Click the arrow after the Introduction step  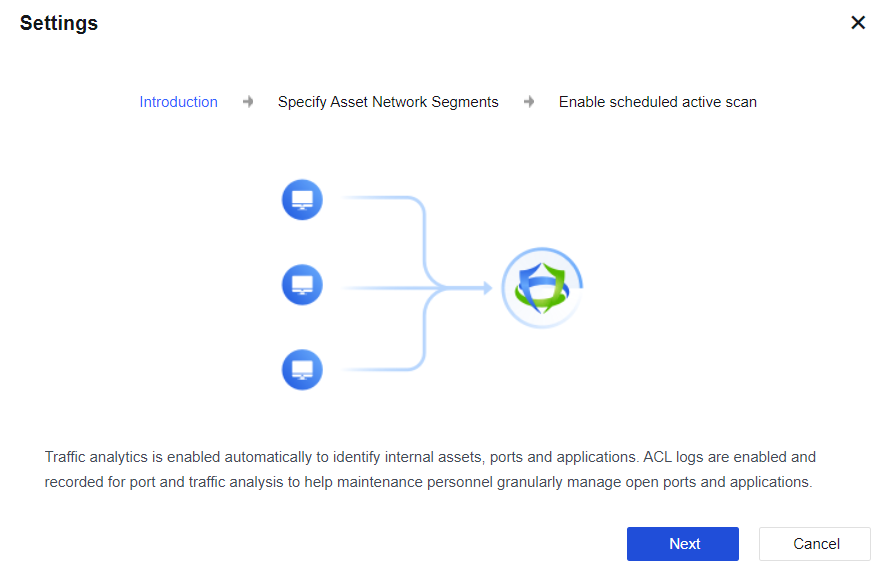click(248, 102)
